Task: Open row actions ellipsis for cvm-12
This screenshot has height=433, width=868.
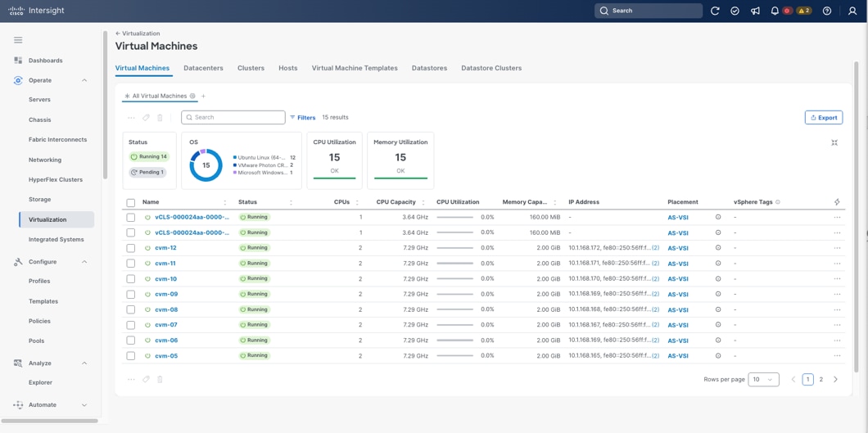Action: (x=837, y=248)
